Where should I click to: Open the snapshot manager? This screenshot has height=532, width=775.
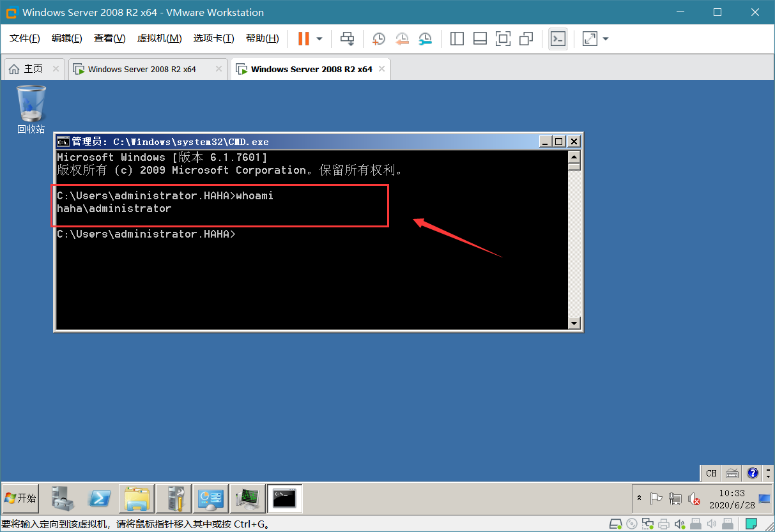tap(425, 39)
